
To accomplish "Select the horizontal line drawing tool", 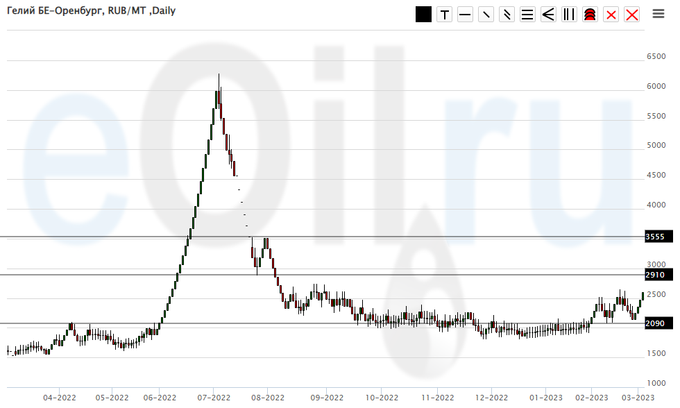I will (465, 14).
